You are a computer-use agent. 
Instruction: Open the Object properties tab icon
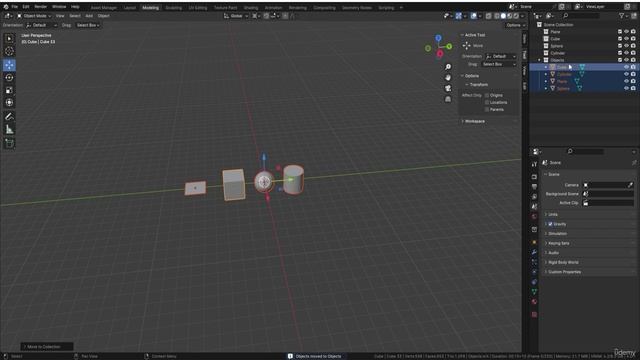pos(534,242)
